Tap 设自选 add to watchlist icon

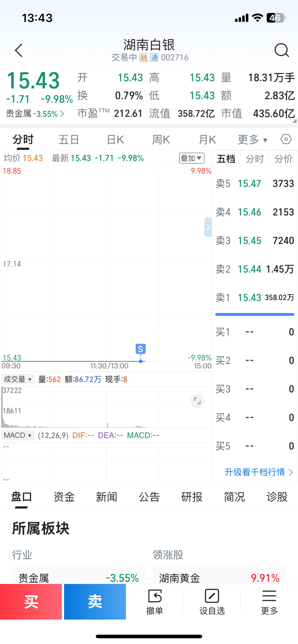pos(212,602)
